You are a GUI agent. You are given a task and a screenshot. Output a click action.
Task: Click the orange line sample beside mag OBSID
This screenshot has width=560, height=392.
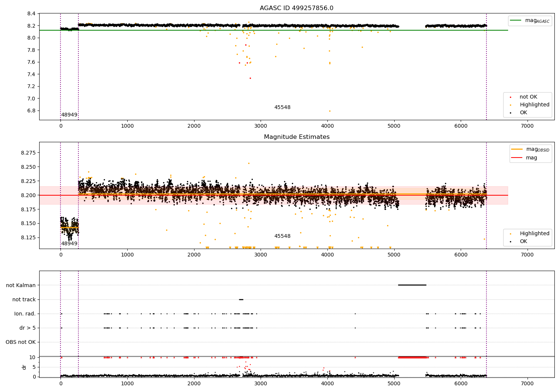(x=517, y=149)
